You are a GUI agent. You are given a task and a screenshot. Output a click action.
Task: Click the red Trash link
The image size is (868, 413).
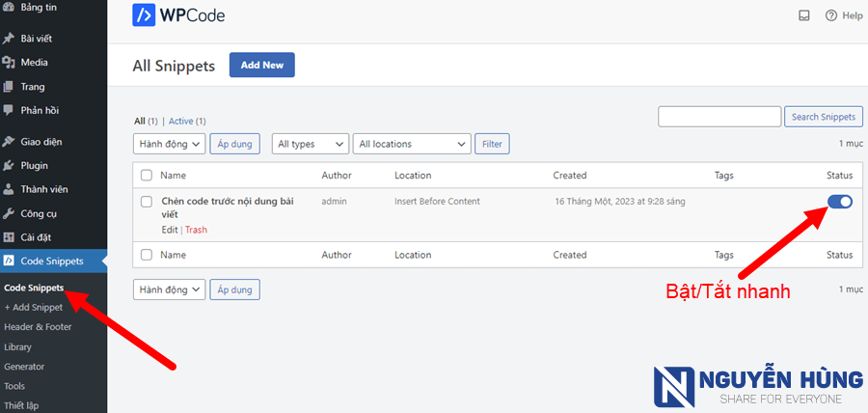coord(196,230)
